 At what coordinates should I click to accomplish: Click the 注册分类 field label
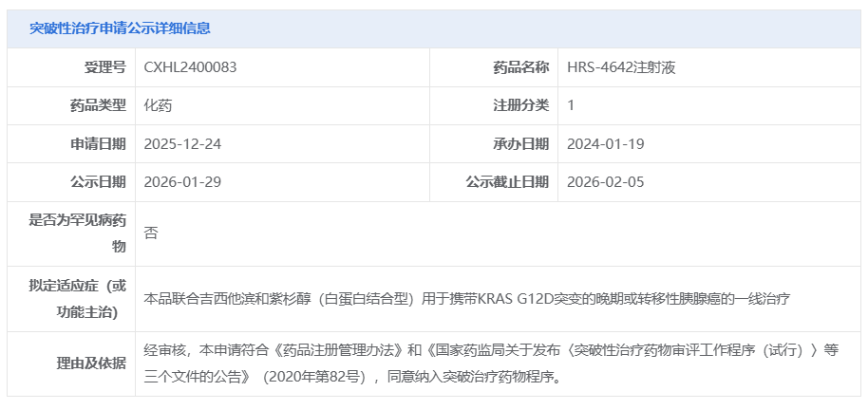[x=520, y=105]
